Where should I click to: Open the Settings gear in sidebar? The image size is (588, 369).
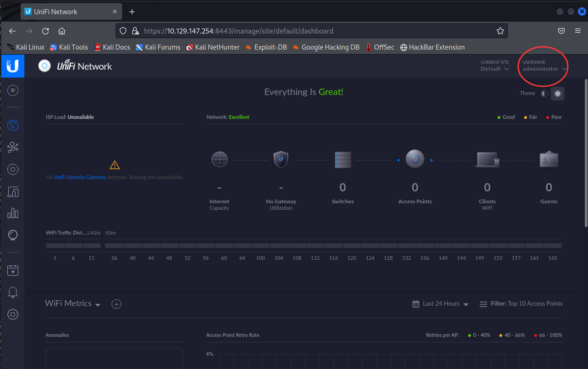click(13, 314)
